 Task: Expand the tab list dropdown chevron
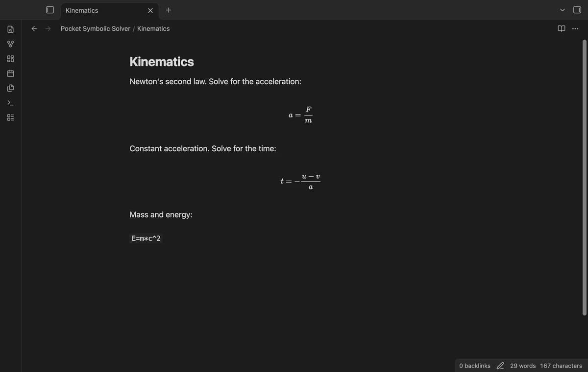tap(563, 10)
